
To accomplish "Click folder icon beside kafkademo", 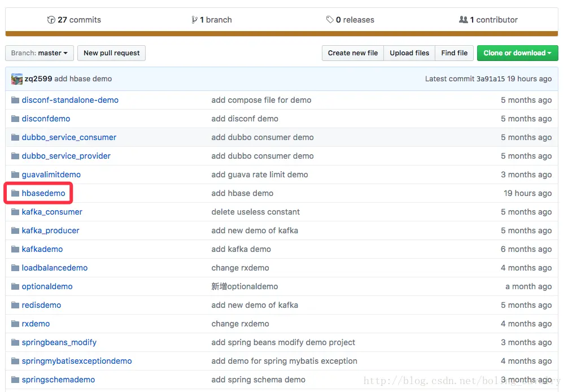I will [15, 249].
